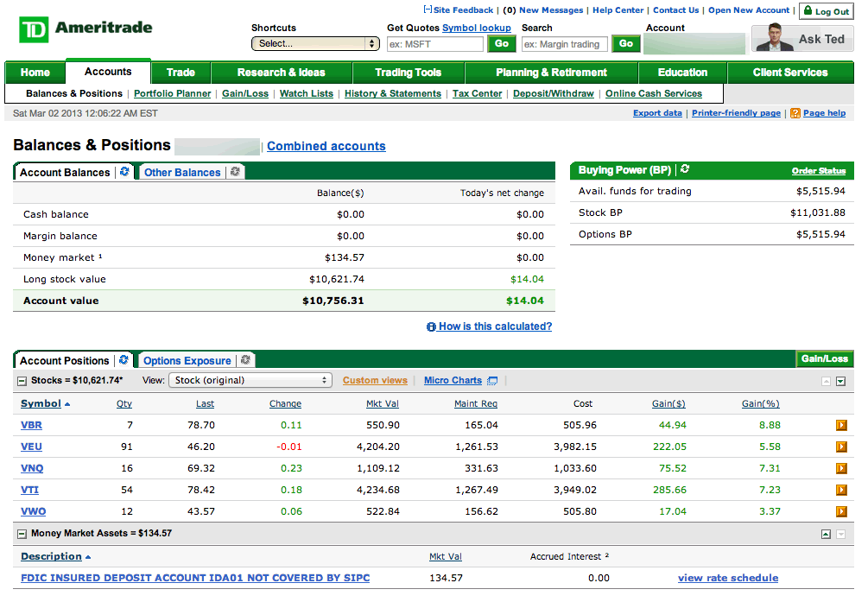
Task: Sort positions by Symbol column
Action: click(46, 403)
